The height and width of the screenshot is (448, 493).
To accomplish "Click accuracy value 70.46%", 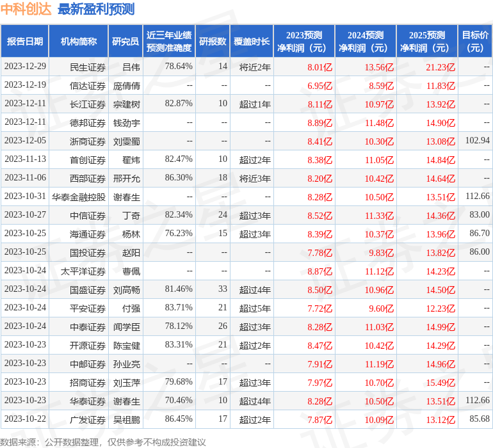I will tap(179, 400).
